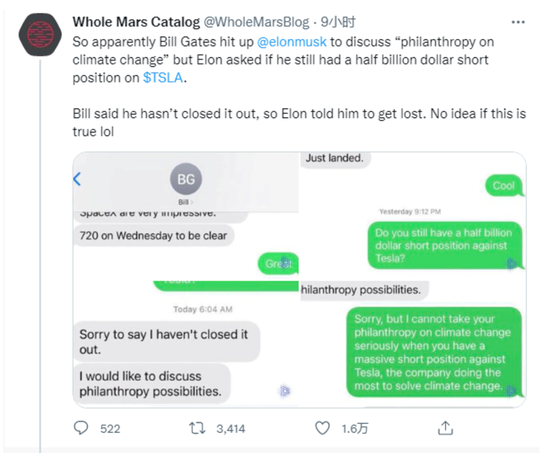
Task: Tap the blue back chevron in chat
Action: (x=77, y=179)
